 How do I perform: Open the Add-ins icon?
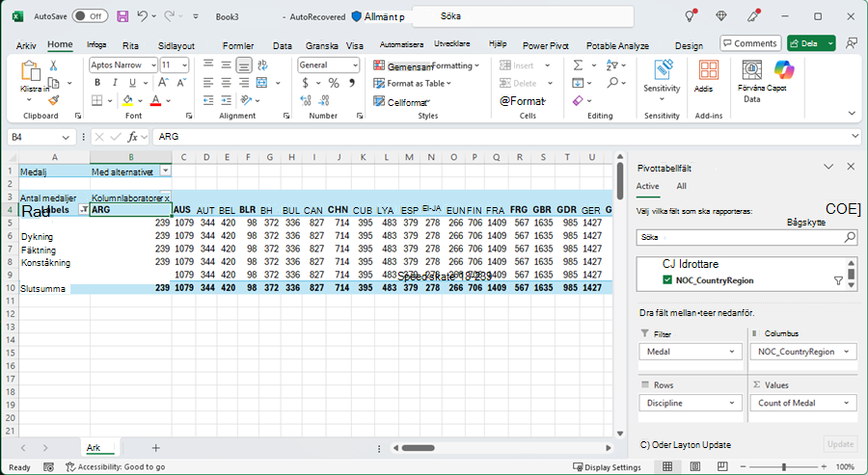click(x=709, y=70)
